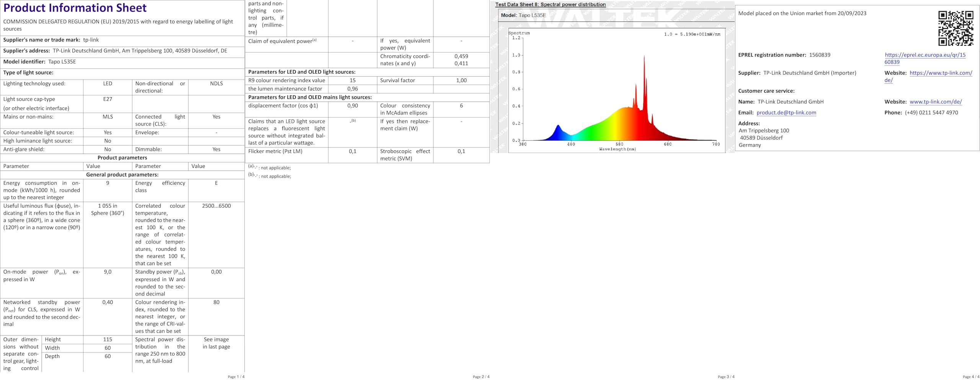Select the 'Test Data Sheet 8: Spectral power distribution' title
This screenshot has height=383, width=980.
click(x=550, y=5)
